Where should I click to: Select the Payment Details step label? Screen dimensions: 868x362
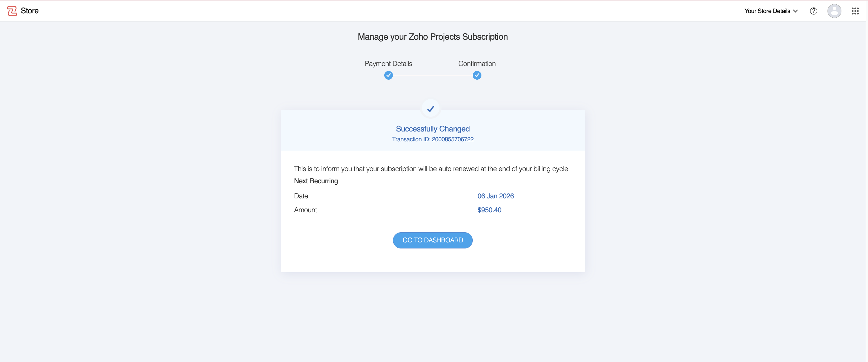click(x=388, y=63)
